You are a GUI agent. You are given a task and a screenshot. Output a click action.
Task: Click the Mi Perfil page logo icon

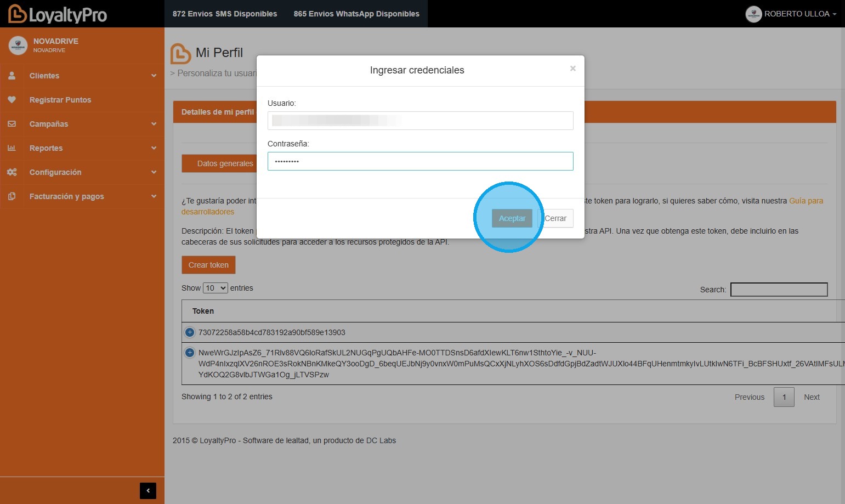tap(180, 54)
